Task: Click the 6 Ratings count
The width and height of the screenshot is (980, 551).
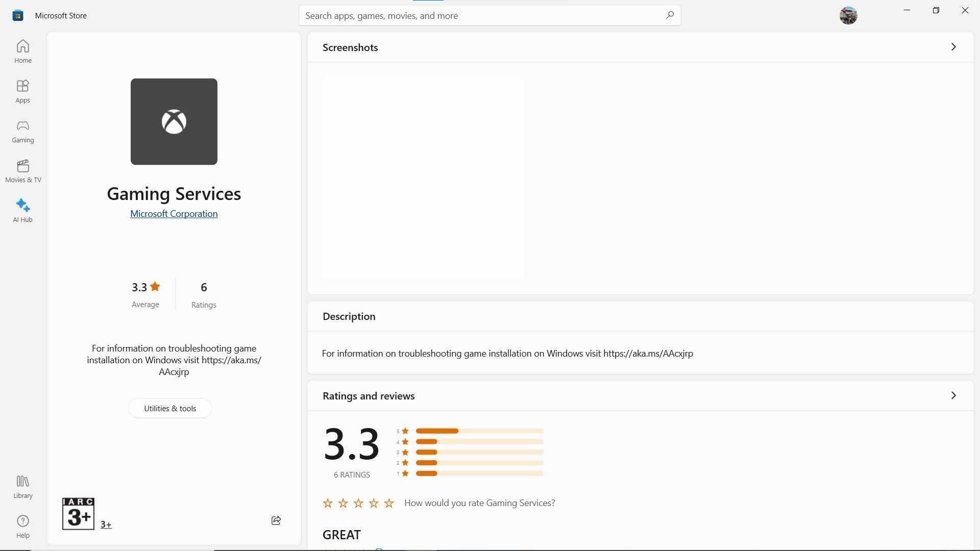Action: (x=204, y=294)
